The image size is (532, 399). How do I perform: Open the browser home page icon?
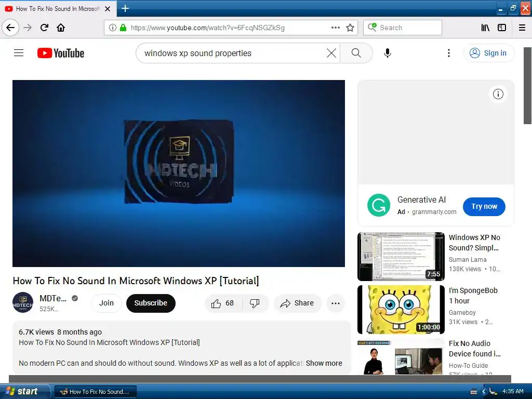(x=61, y=28)
